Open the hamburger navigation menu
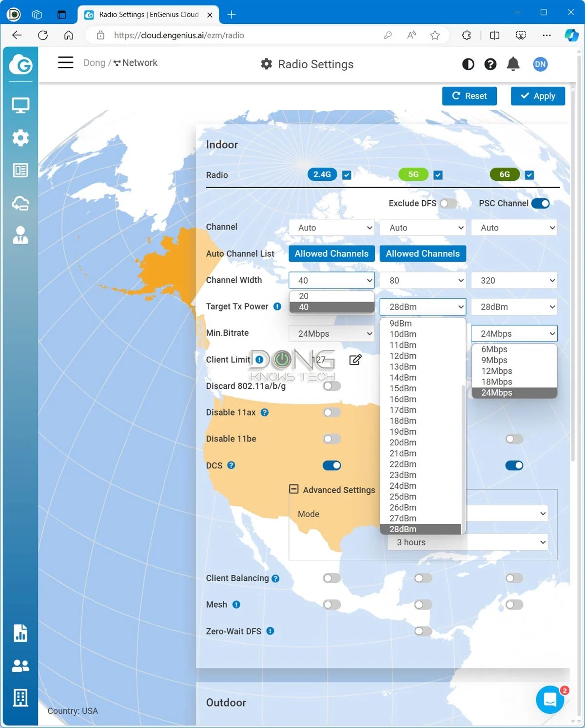The width and height of the screenshot is (585, 728). tap(65, 62)
